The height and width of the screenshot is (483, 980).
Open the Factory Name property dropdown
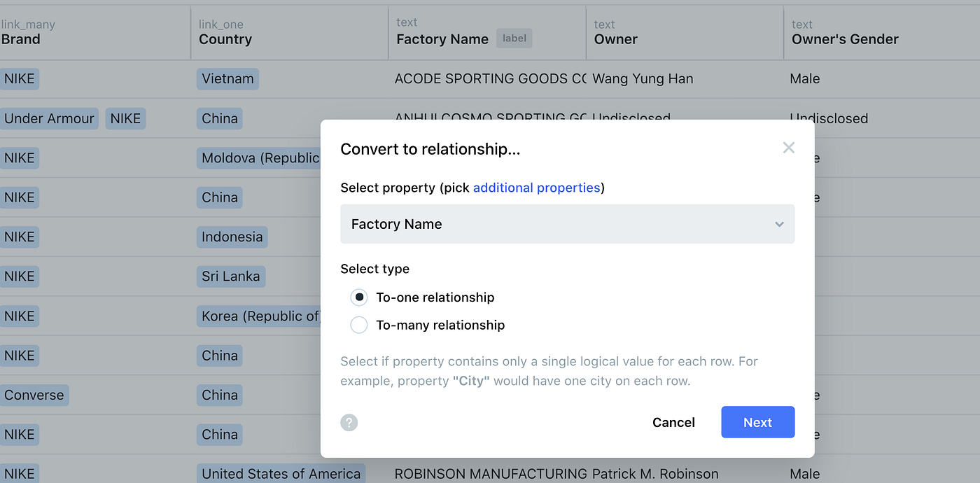[x=567, y=224]
